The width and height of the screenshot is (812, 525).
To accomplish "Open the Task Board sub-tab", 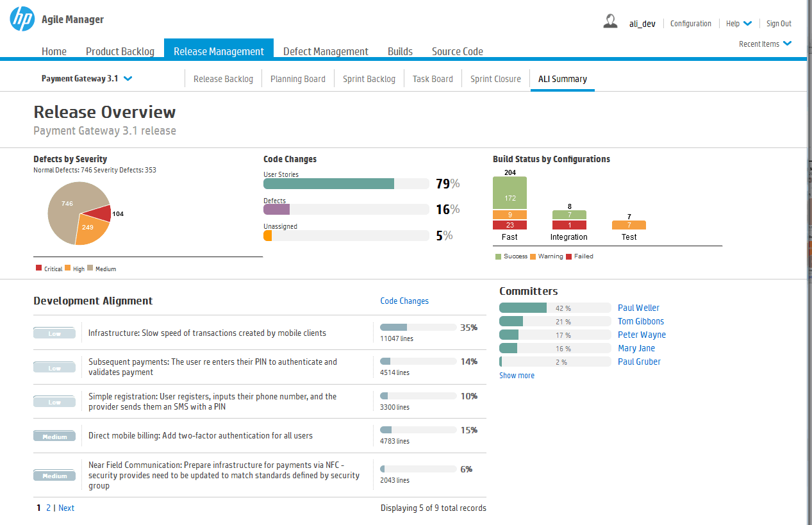I will point(433,79).
